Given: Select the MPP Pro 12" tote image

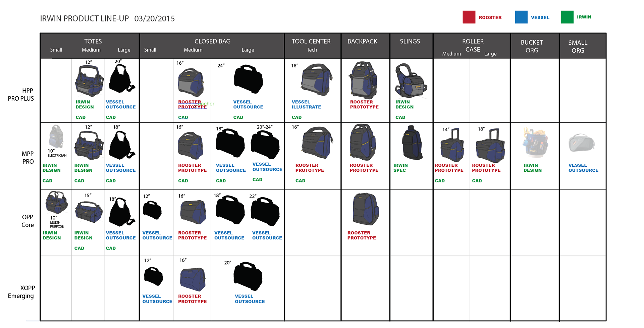Looking at the screenshot, I should 89,145.
